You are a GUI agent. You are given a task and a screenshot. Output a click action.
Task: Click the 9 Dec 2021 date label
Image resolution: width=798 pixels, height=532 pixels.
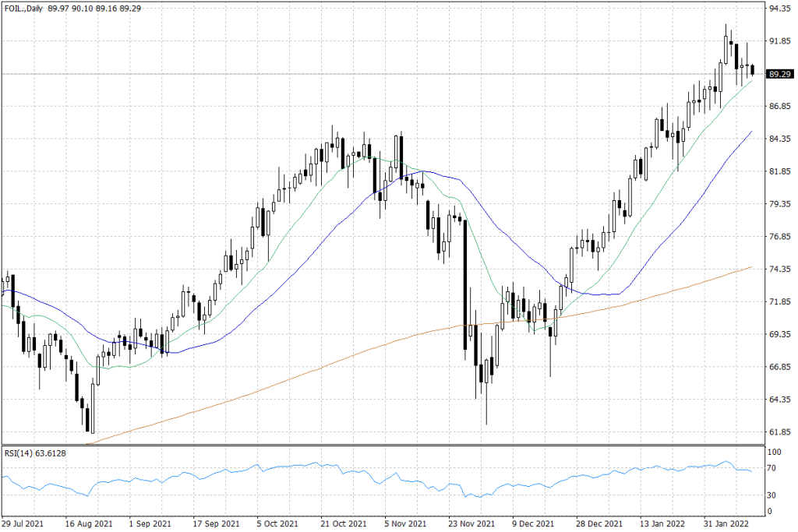[x=534, y=523]
